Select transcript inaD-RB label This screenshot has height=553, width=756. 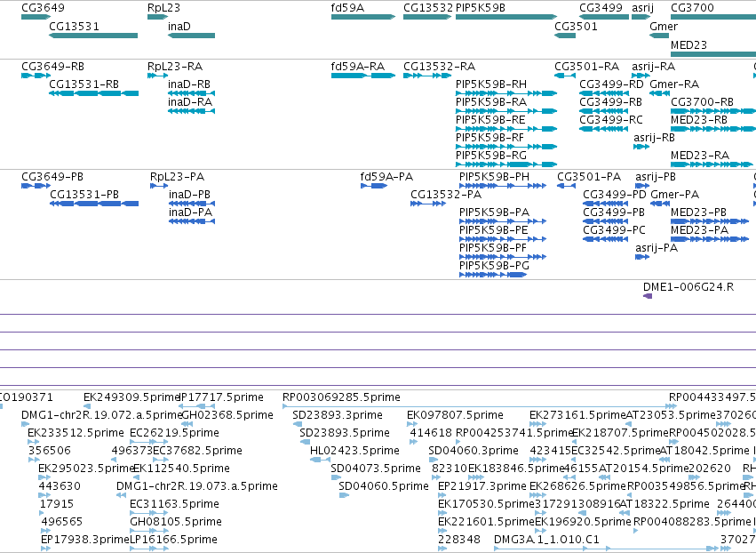click(x=189, y=84)
